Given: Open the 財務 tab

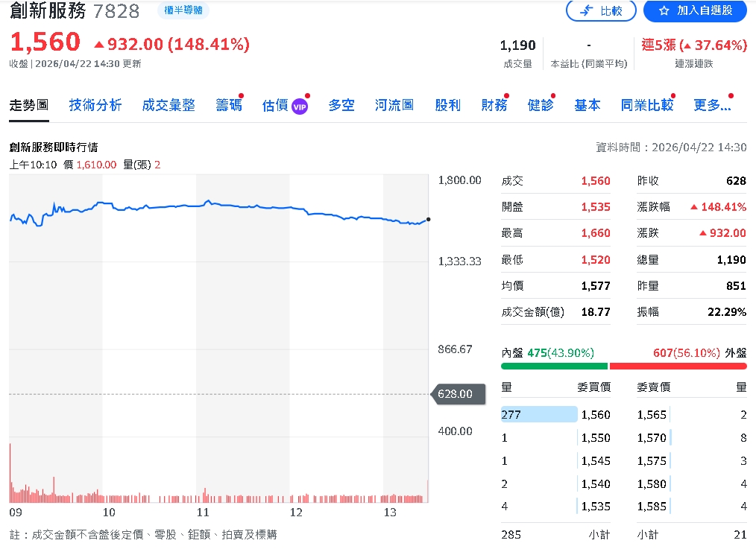Looking at the screenshot, I should (x=494, y=105).
